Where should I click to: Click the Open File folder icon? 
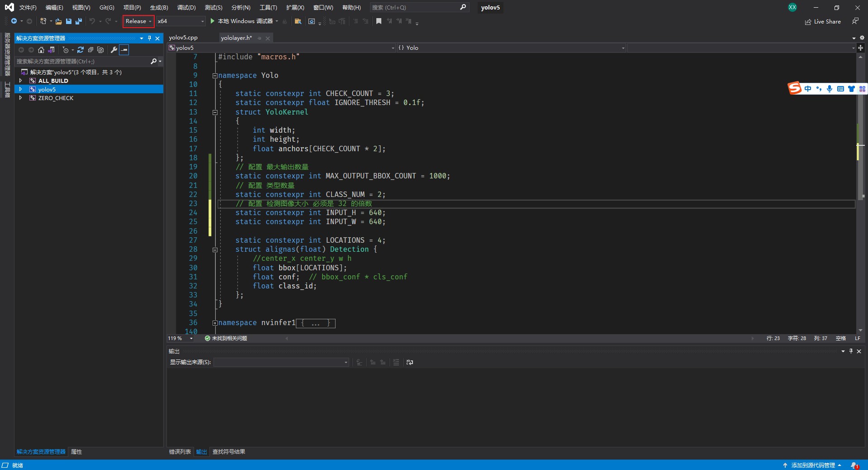(58, 21)
